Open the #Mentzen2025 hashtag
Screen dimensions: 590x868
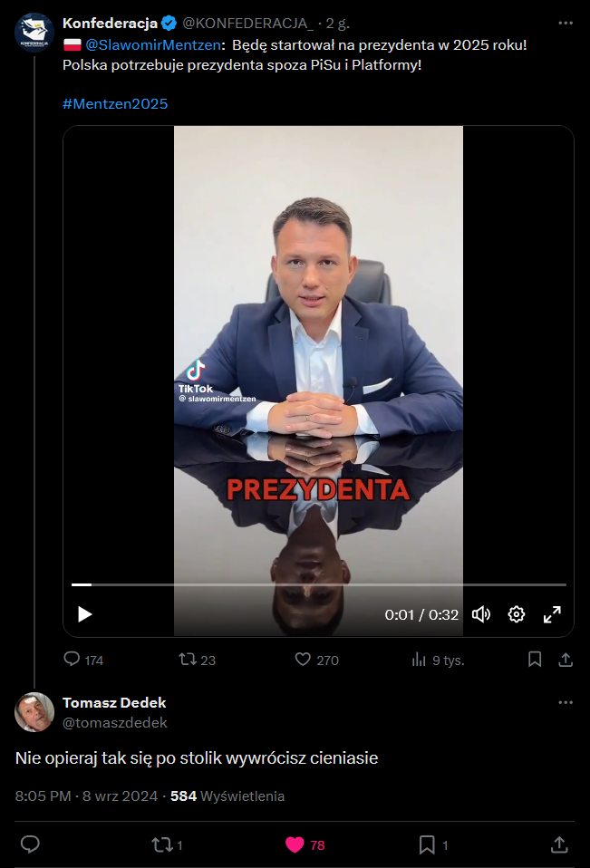pos(115,103)
